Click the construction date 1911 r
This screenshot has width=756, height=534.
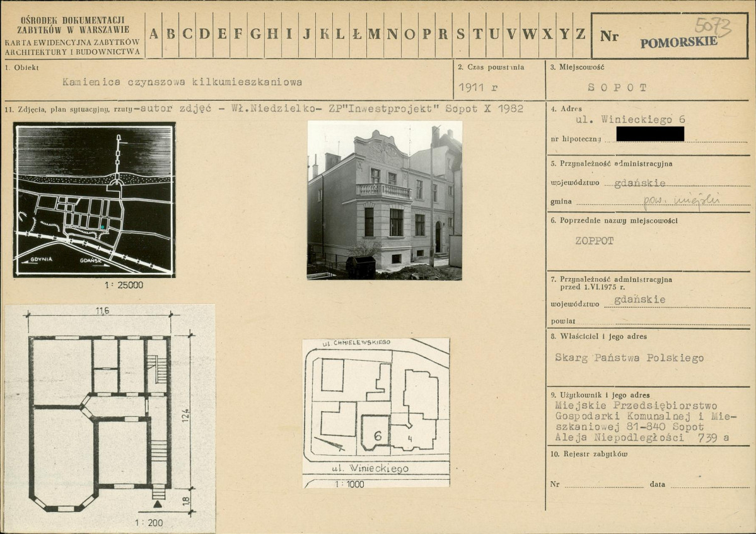[x=479, y=88]
